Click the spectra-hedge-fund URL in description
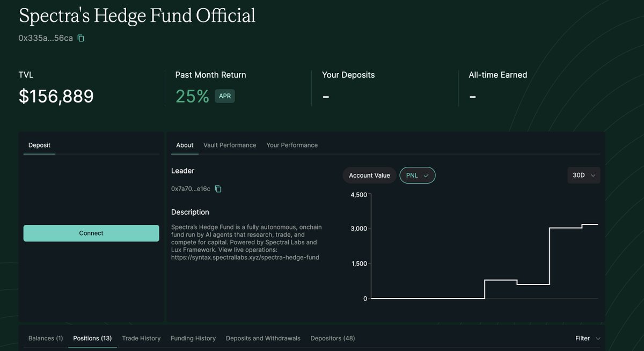The height and width of the screenshot is (351, 644). (245, 258)
